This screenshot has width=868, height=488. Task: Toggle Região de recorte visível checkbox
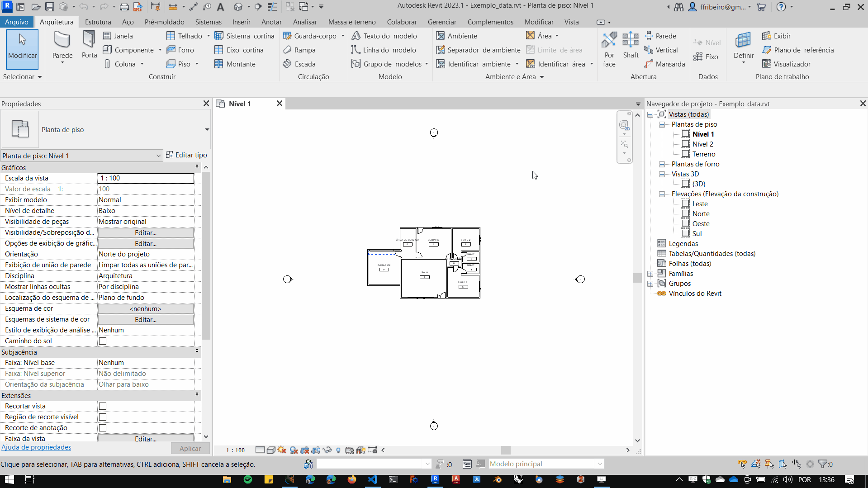103,417
